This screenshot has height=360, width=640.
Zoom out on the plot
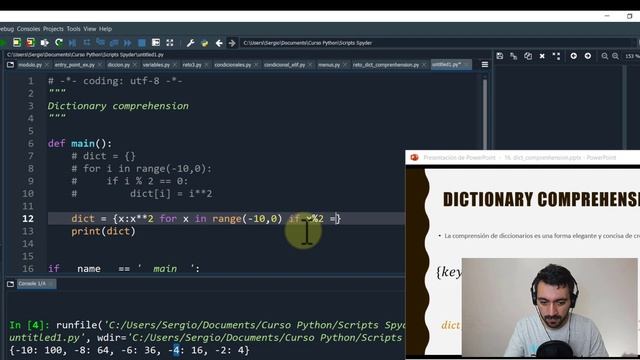[x=604, y=56]
